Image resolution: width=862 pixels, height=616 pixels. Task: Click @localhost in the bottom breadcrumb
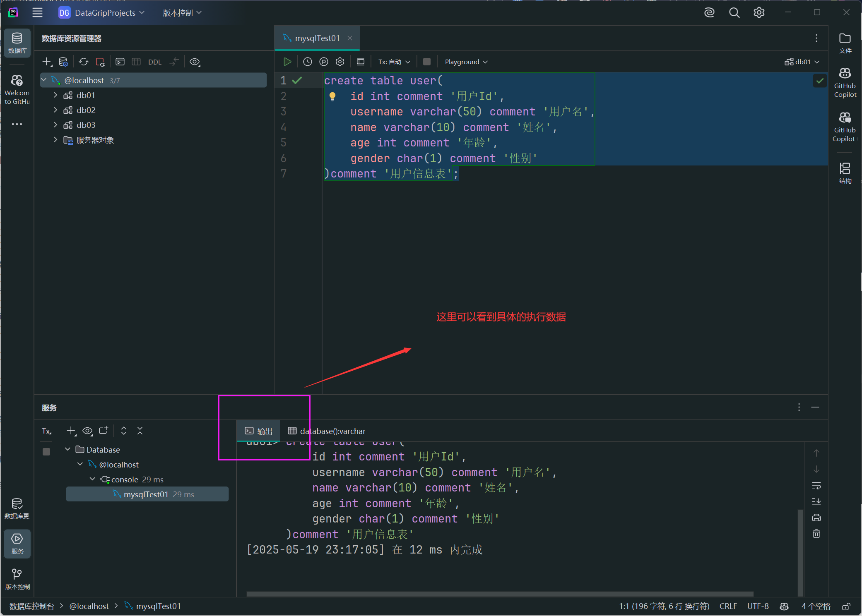coord(89,606)
